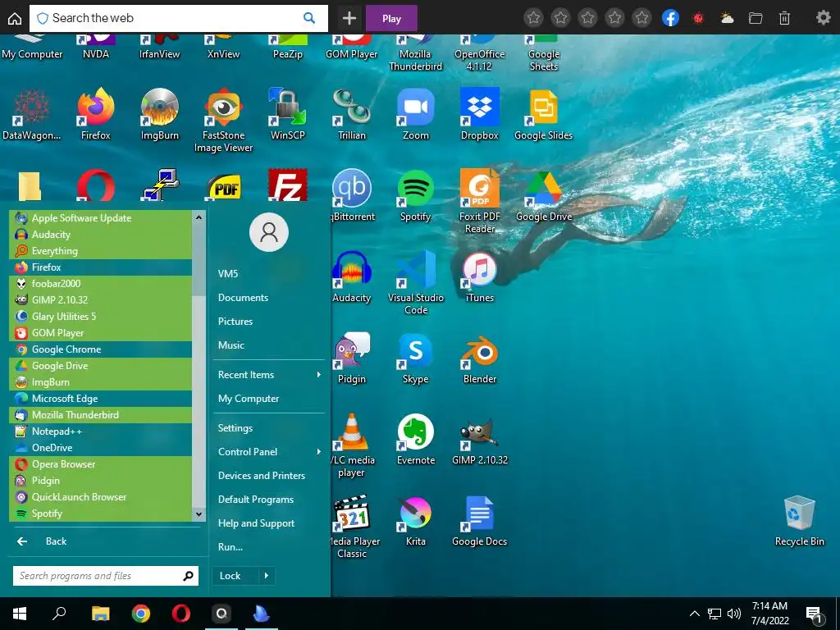Open the arrow next to Lock button

click(x=267, y=576)
